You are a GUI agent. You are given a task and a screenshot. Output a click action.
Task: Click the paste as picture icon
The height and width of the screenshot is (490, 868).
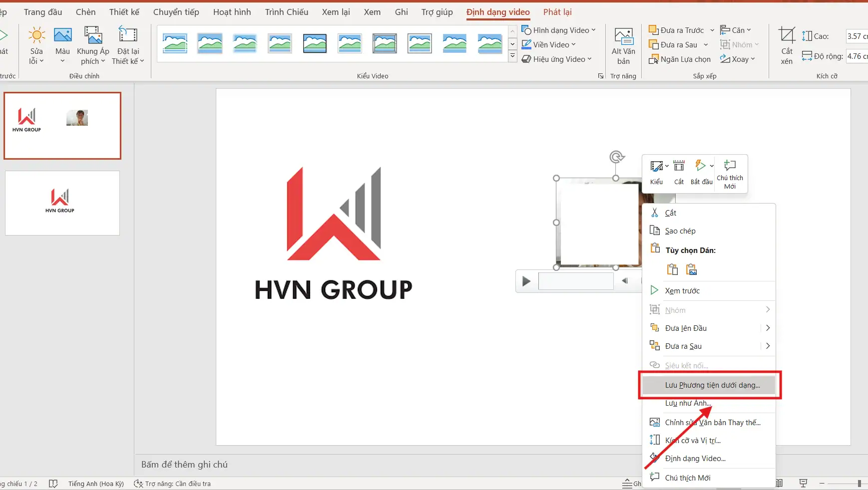click(x=691, y=270)
